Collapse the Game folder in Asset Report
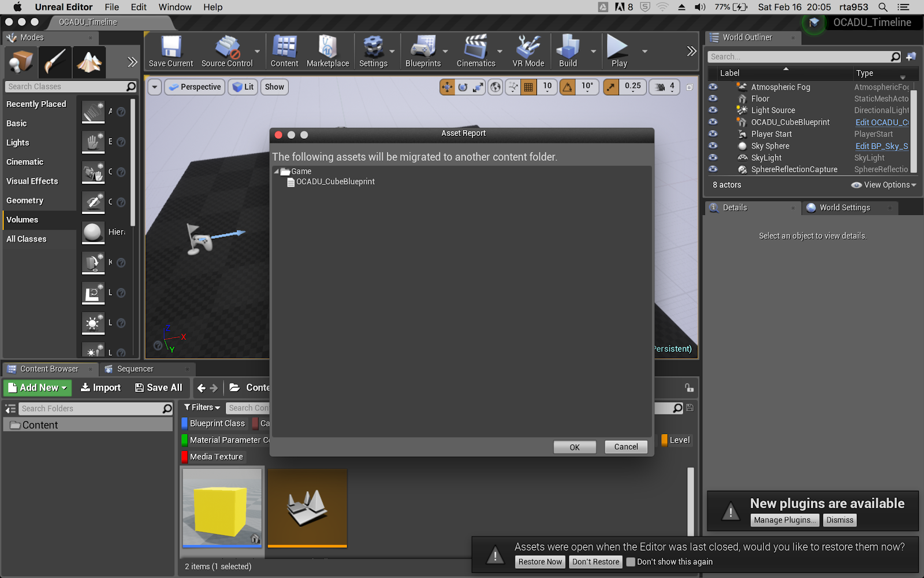Screen dimensions: 924x578 pyautogui.click(x=277, y=171)
